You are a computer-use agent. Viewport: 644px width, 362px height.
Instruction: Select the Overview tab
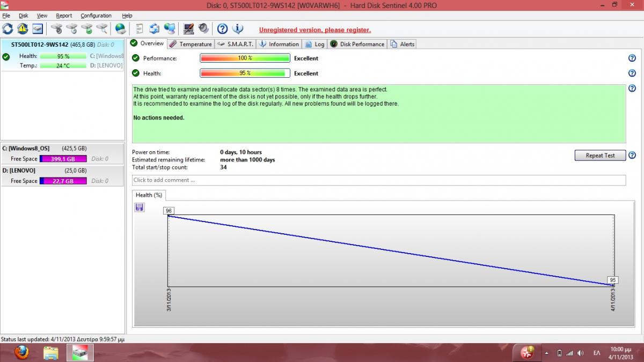tap(147, 43)
